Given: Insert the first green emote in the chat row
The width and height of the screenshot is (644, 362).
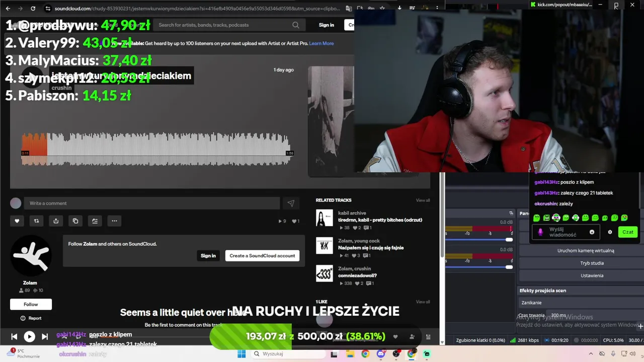Looking at the screenshot, I should (x=536, y=218).
